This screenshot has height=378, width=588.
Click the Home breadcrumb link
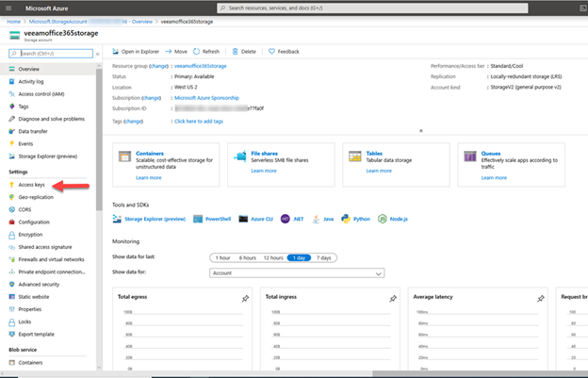[x=13, y=22]
